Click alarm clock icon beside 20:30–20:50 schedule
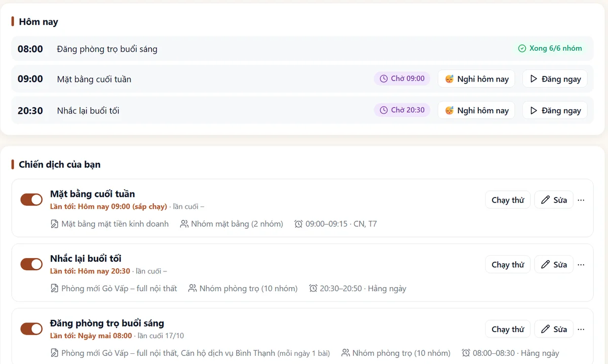This screenshot has height=364, width=608. click(x=313, y=289)
